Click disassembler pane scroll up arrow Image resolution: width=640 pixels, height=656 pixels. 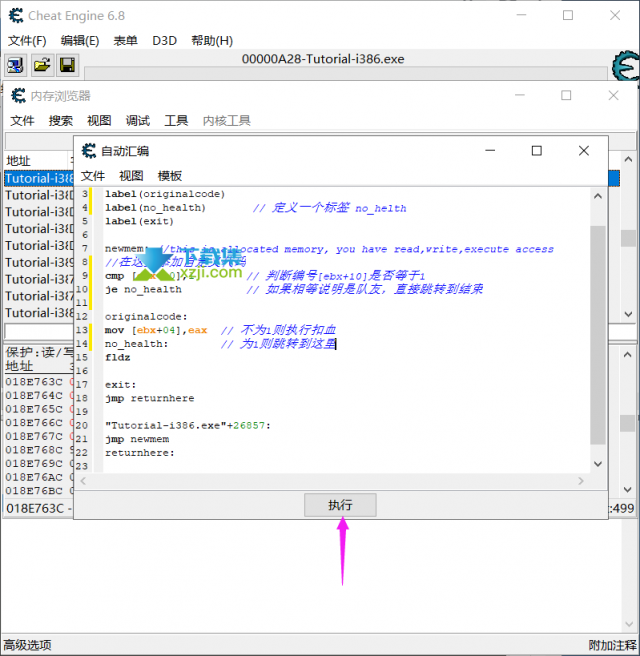[x=628, y=159]
